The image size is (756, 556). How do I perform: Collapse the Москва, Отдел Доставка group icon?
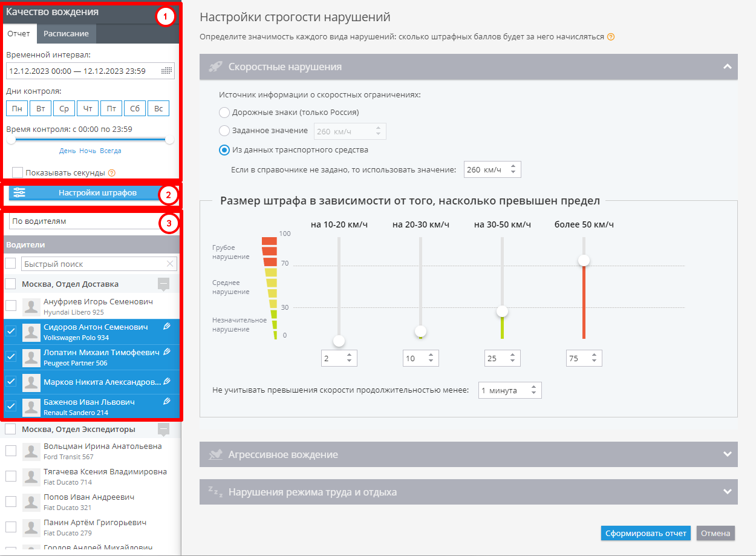tap(163, 284)
